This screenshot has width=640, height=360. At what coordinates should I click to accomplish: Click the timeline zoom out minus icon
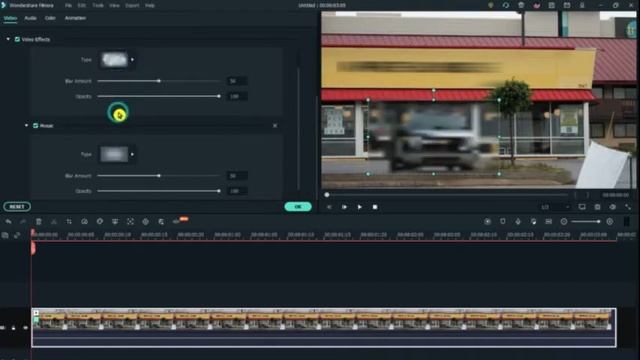tap(564, 221)
